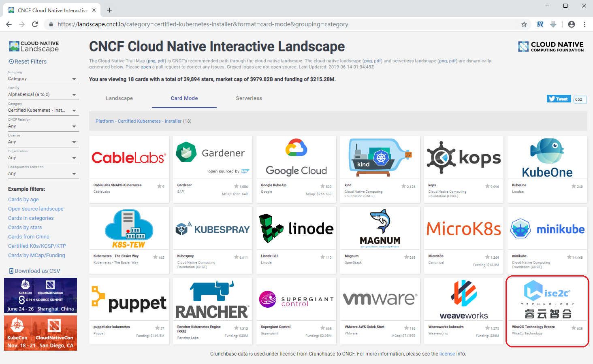Open the Gardener card logo

(x=213, y=158)
